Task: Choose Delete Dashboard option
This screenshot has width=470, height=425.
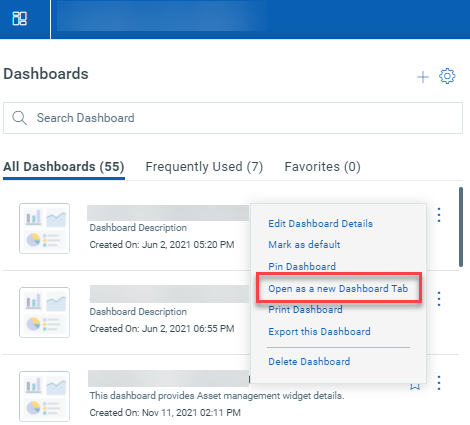Action: (x=309, y=362)
